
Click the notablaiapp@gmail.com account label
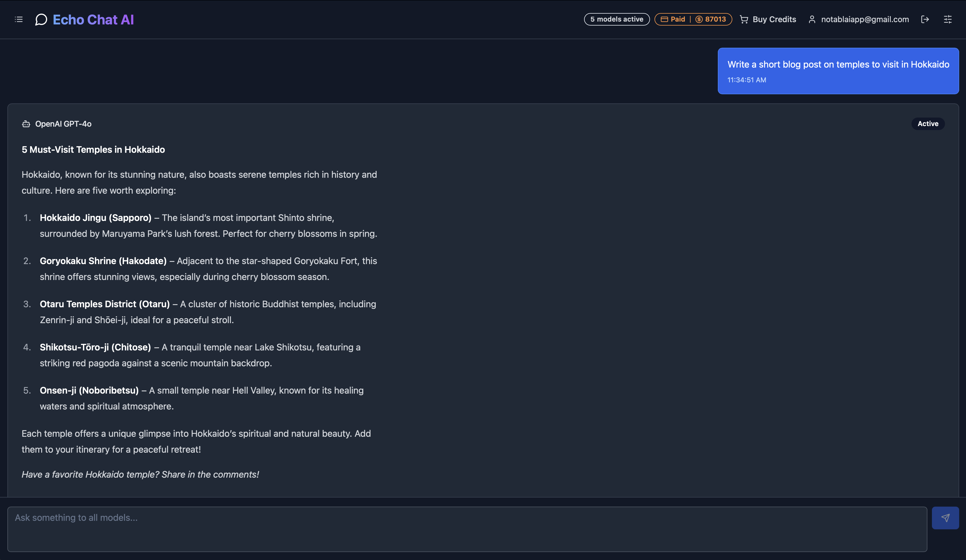coord(865,19)
